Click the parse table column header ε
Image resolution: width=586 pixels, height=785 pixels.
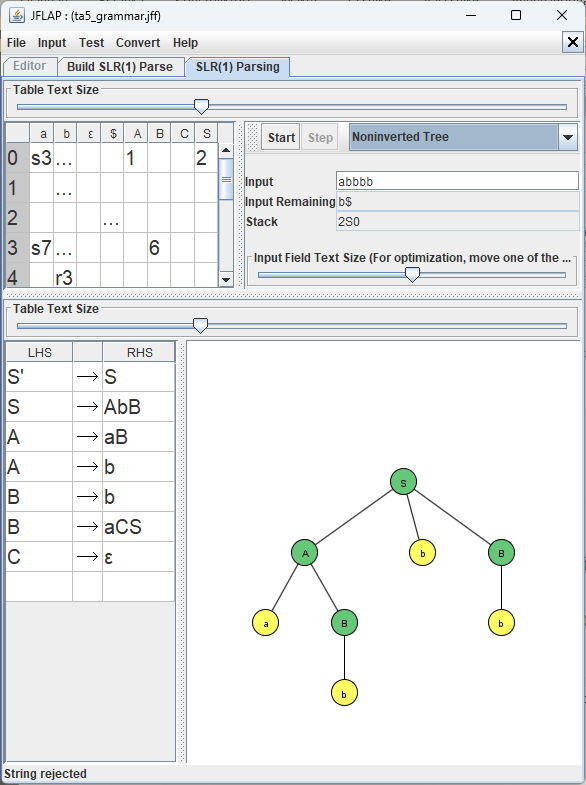(89, 134)
